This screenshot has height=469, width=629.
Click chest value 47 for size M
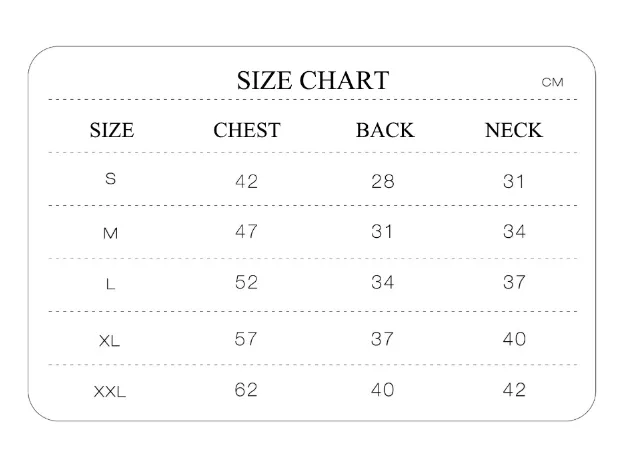pos(246,231)
